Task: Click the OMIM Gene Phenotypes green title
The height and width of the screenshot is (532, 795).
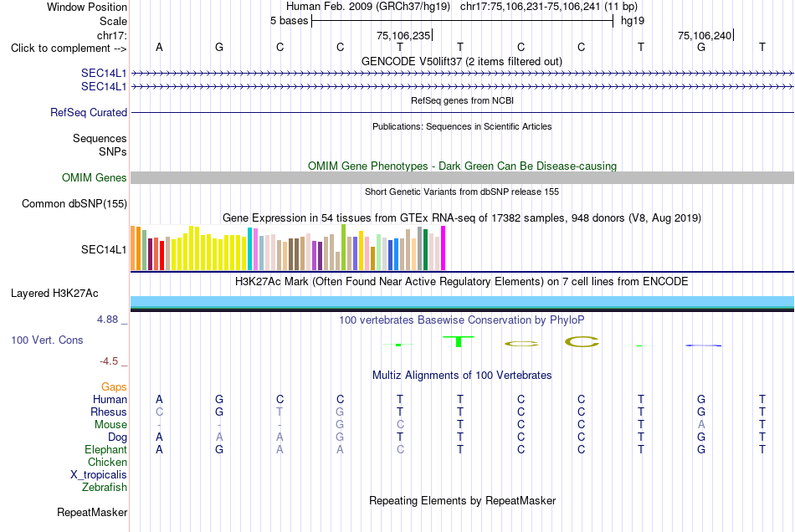Action: [x=463, y=166]
